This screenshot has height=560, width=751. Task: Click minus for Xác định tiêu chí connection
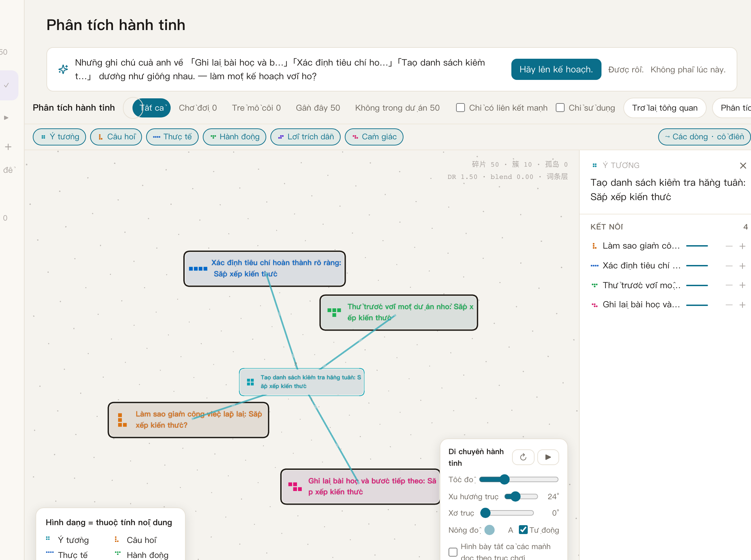click(x=729, y=266)
